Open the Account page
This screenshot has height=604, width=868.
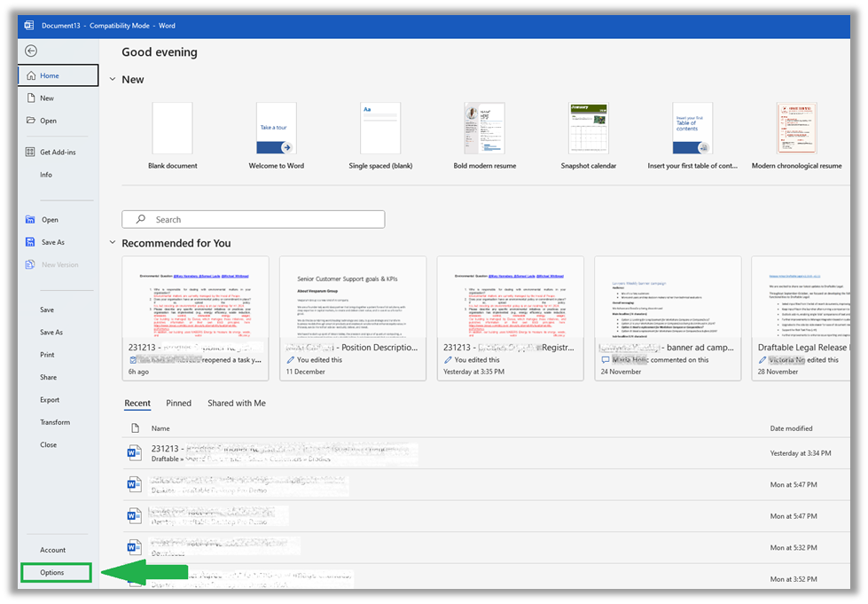pos(52,550)
